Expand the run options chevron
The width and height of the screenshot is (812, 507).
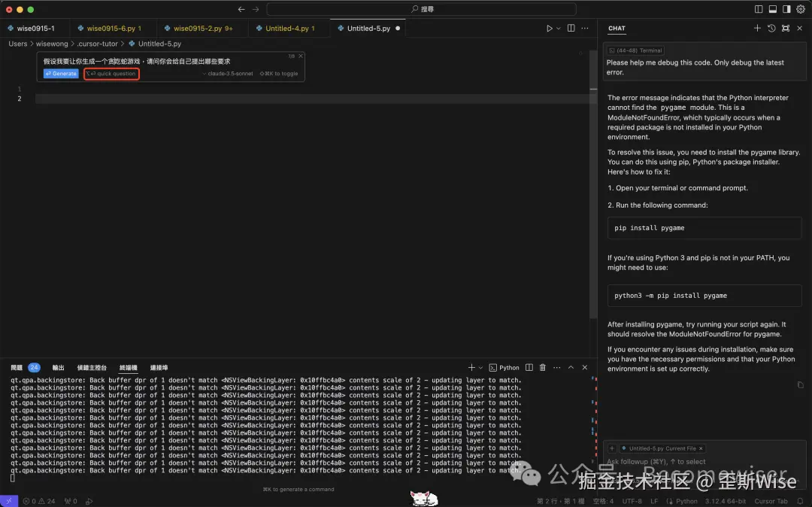558,29
